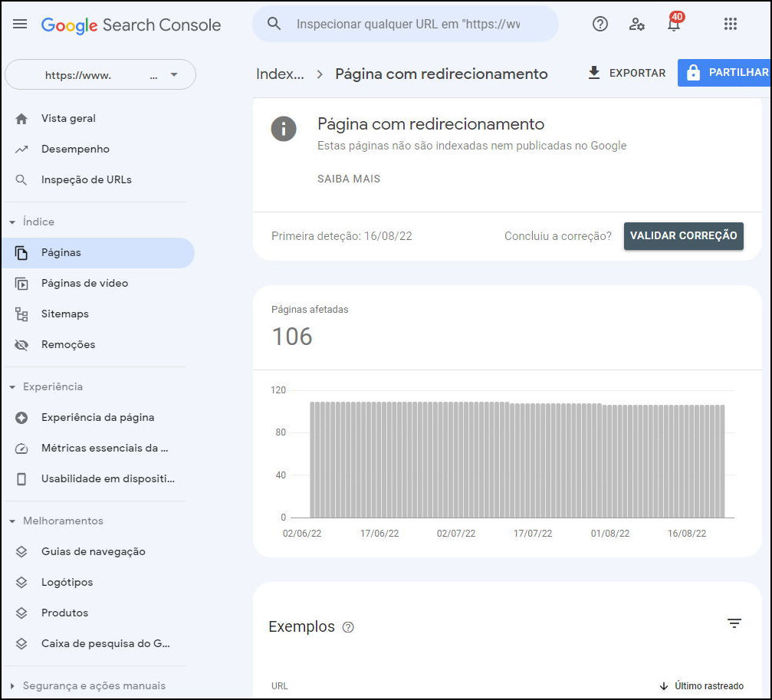This screenshot has width=772, height=700.
Task: Click the Primeira deteção: 16/08/22 text
Action: (342, 236)
